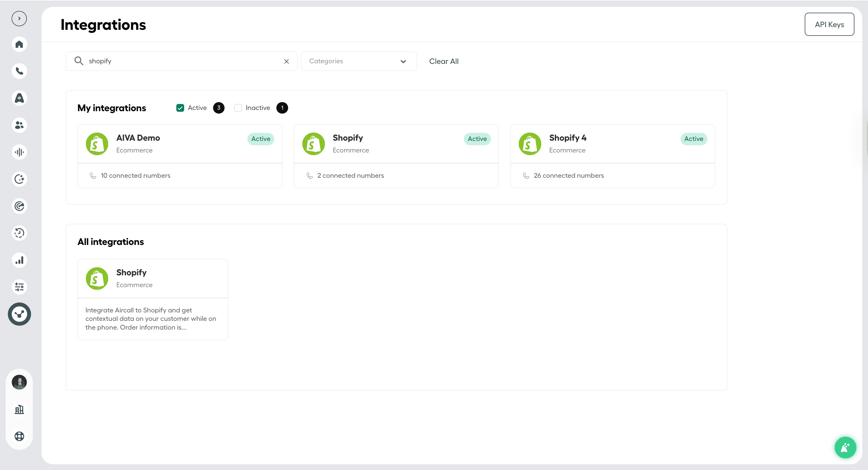
Task: Click the Inactive count badge showing 1
Action: pyautogui.click(x=282, y=108)
